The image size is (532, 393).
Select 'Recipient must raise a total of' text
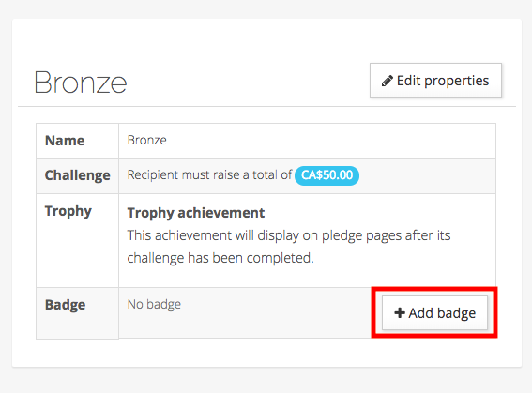pos(209,175)
